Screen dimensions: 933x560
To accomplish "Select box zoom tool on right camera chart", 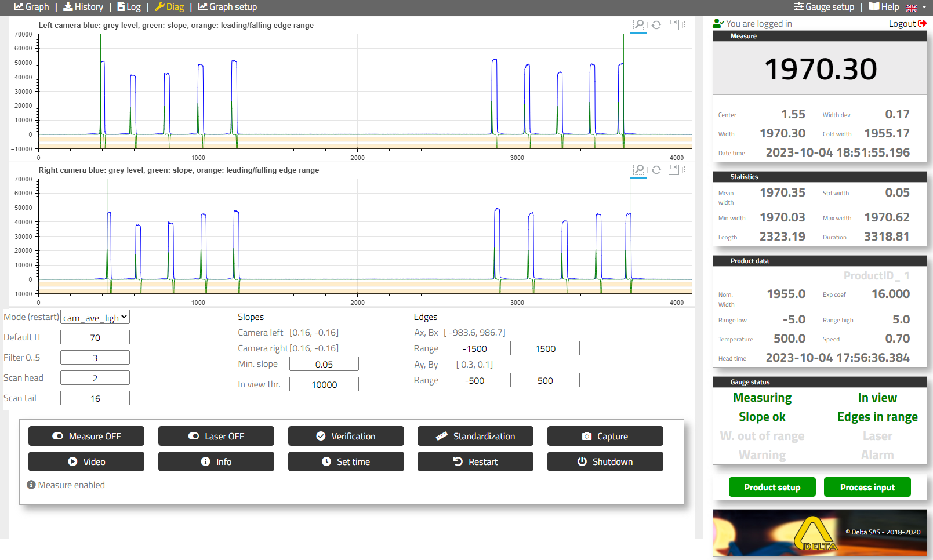I will coord(638,169).
